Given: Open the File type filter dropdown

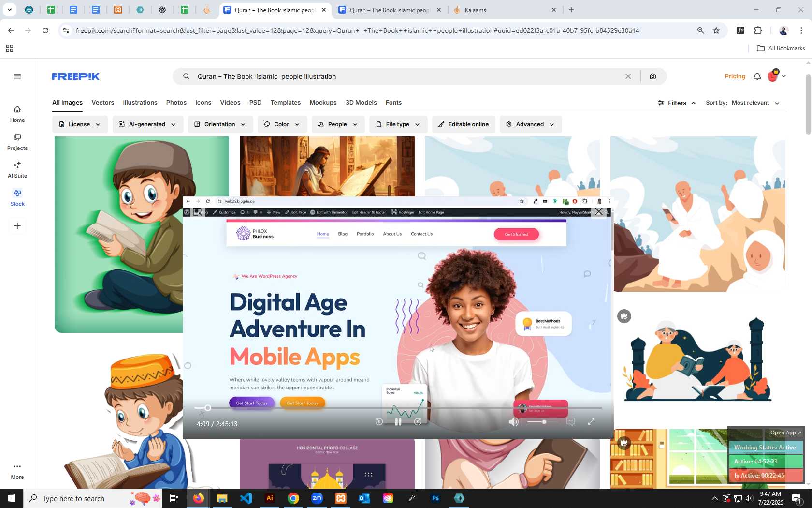Looking at the screenshot, I should pos(398,124).
